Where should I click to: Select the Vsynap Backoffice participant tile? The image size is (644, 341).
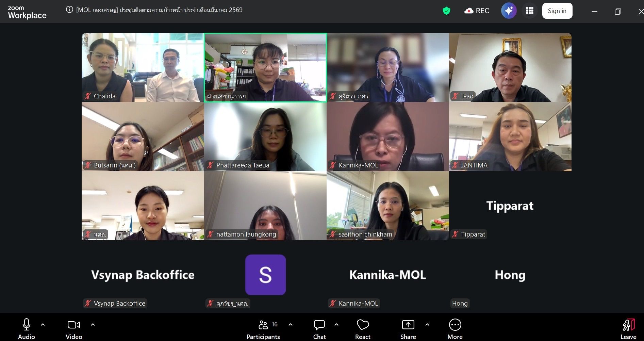[x=143, y=275]
